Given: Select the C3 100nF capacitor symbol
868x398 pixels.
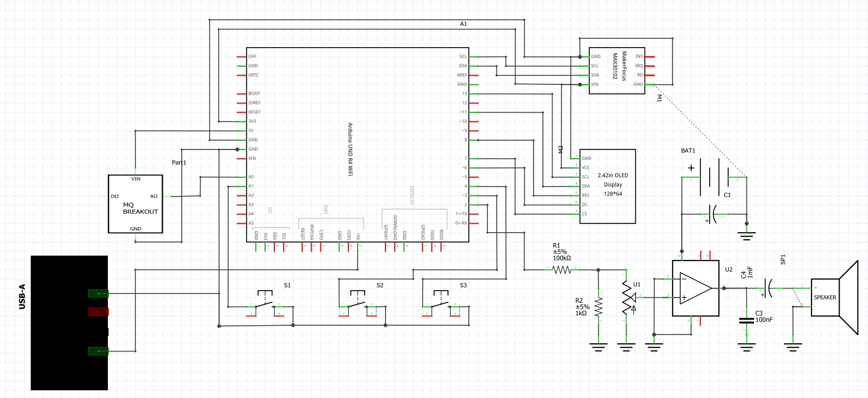Looking at the screenshot, I should [746, 320].
